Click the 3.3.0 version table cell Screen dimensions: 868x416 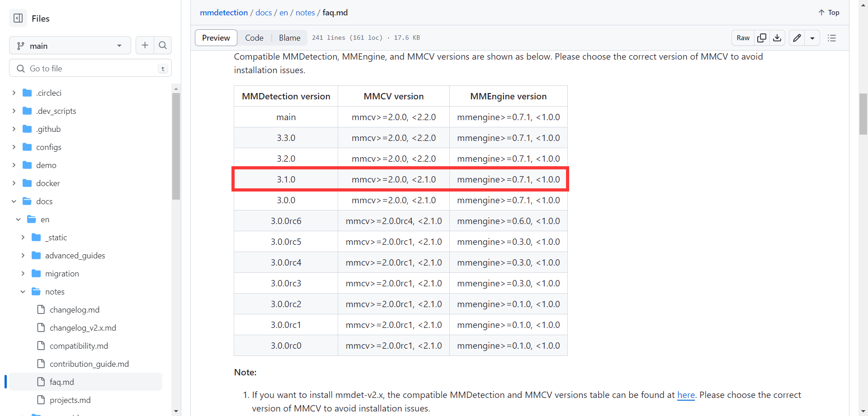click(x=286, y=138)
